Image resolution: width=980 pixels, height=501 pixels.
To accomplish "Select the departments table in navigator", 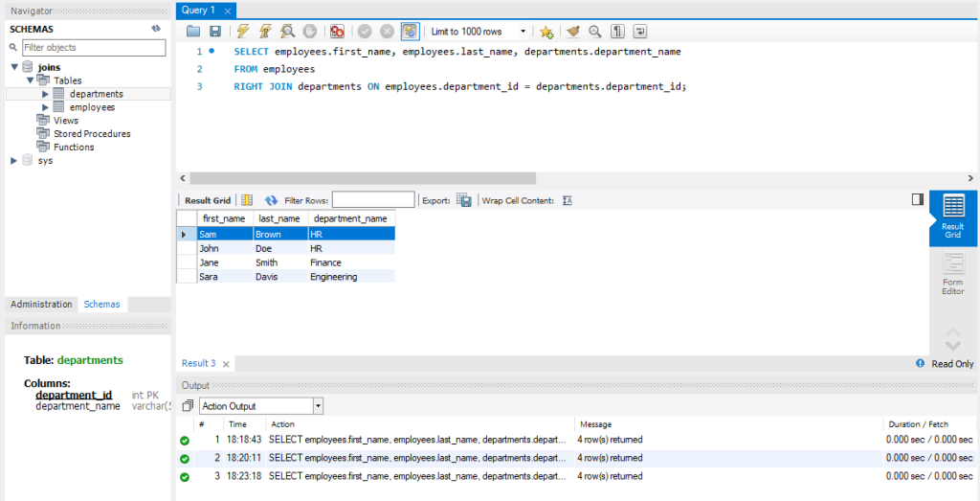I will click(97, 94).
